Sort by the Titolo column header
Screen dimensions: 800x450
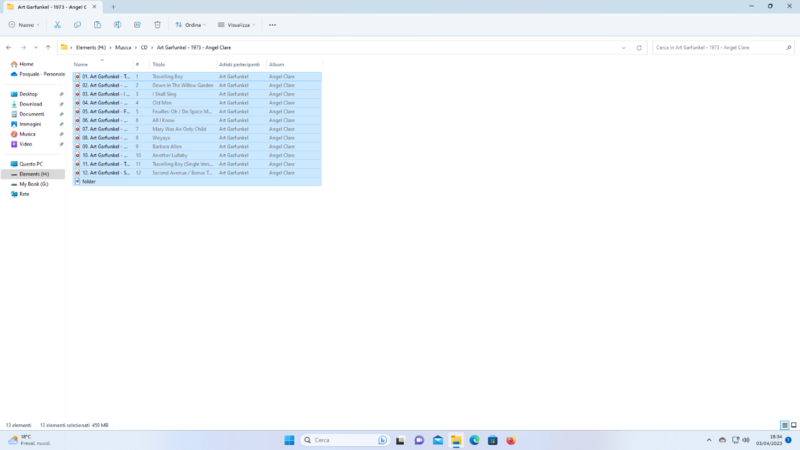(x=159, y=64)
